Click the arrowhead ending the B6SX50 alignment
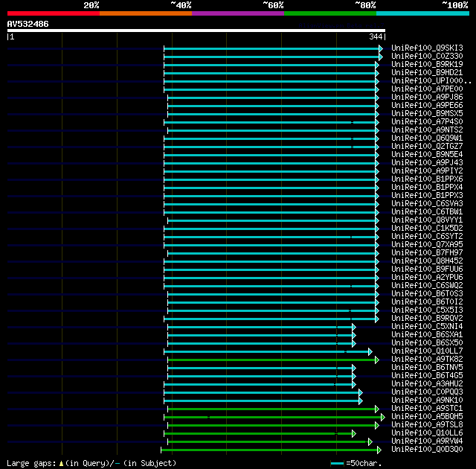 pos(354,343)
